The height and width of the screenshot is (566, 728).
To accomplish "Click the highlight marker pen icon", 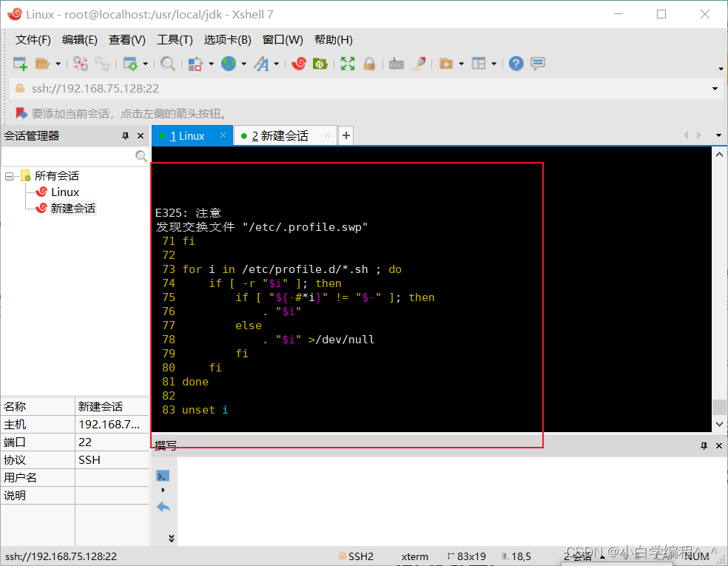I will pos(419,64).
